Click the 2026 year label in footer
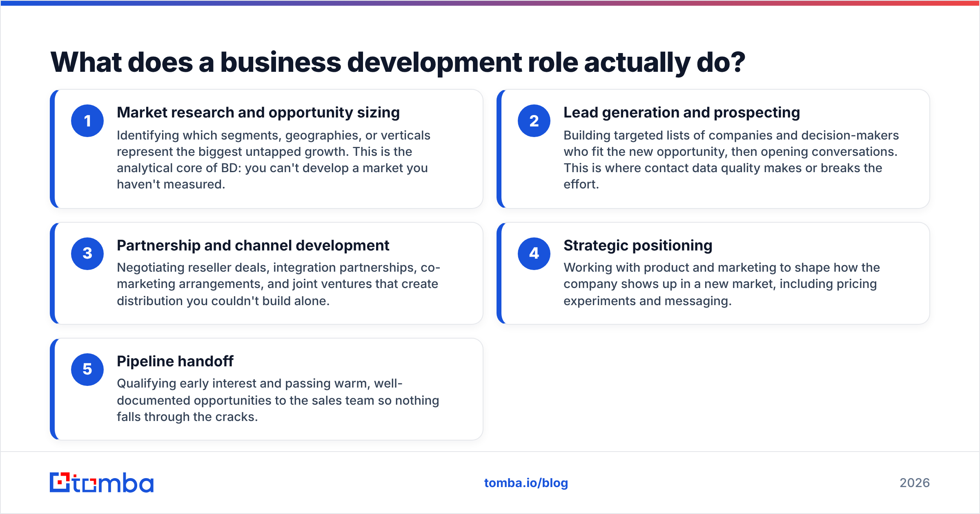 pos(915,483)
